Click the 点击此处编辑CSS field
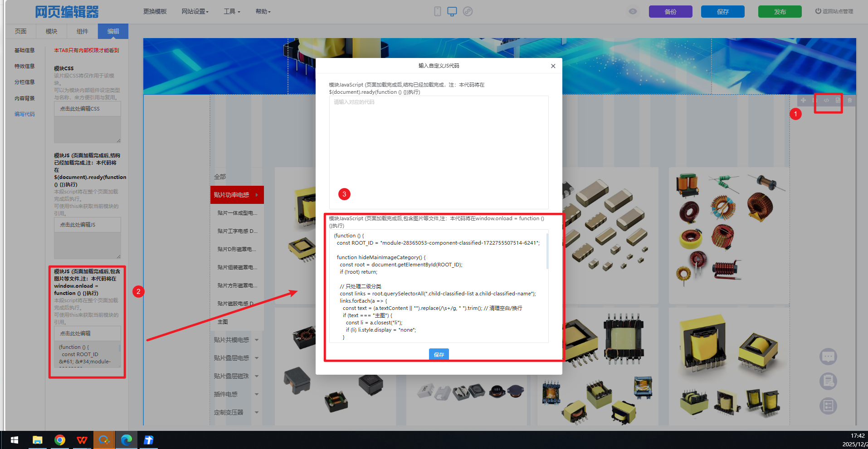The height and width of the screenshot is (449, 868). [88, 109]
